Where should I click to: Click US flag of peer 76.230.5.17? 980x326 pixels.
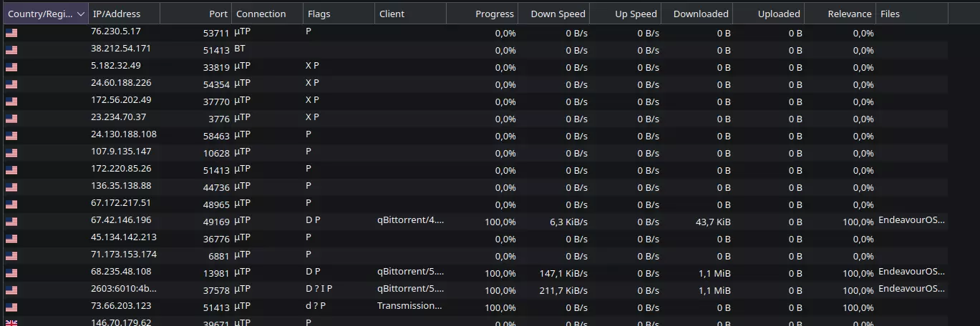pyautogui.click(x=11, y=33)
